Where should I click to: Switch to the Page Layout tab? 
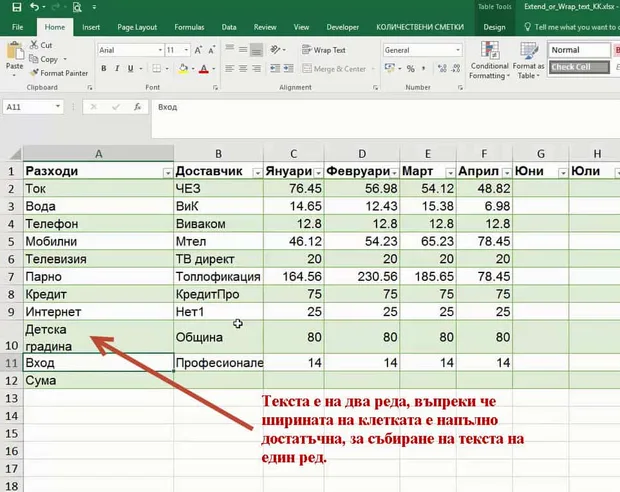[x=137, y=27]
